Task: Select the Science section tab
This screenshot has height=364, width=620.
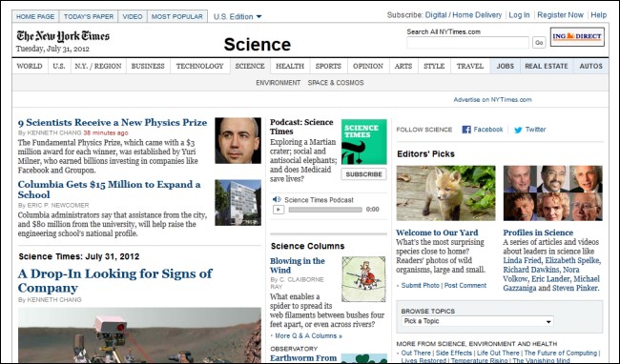Action: [250, 66]
